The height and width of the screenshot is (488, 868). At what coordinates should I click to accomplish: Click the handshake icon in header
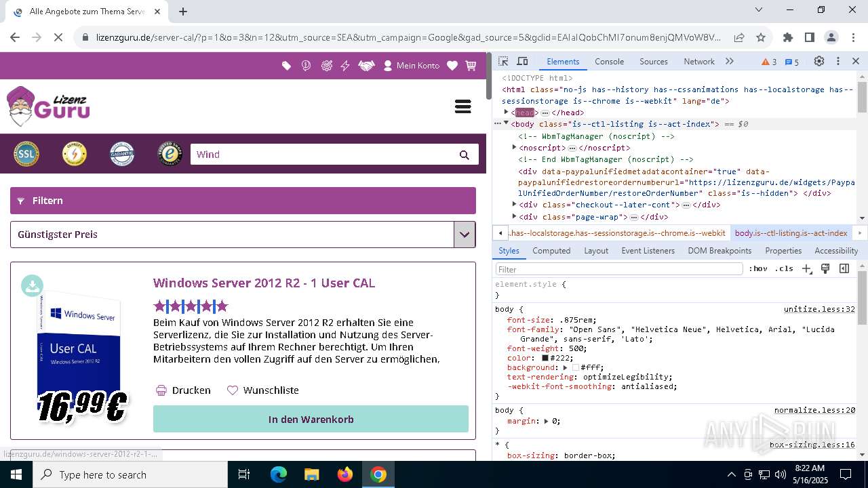(x=366, y=66)
